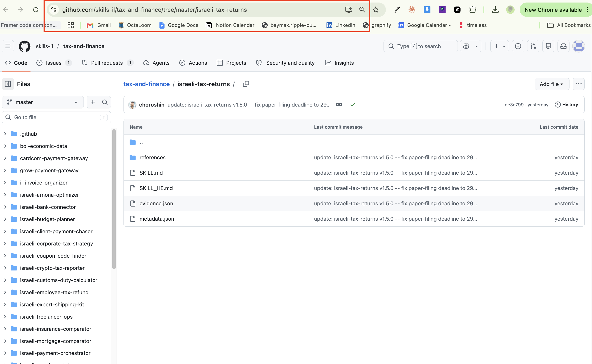Expand commit message ellipsis button
Screen dimensions: 592x364
coord(339,104)
